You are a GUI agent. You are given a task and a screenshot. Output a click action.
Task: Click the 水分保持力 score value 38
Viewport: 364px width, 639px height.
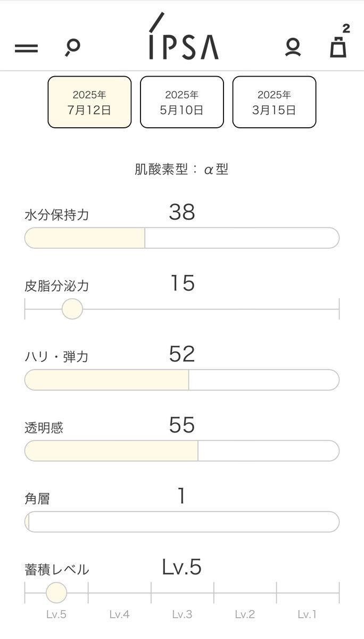[x=182, y=212]
